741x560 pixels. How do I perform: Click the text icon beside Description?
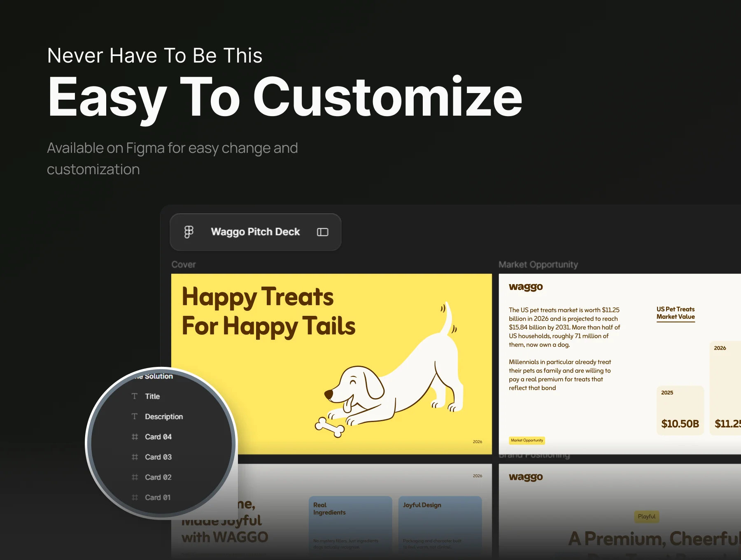click(x=135, y=416)
